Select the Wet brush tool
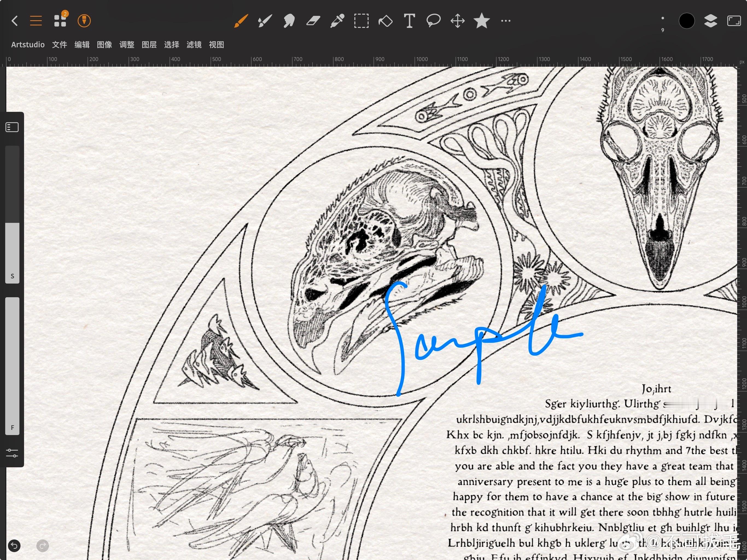The height and width of the screenshot is (560, 747). [x=265, y=21]
